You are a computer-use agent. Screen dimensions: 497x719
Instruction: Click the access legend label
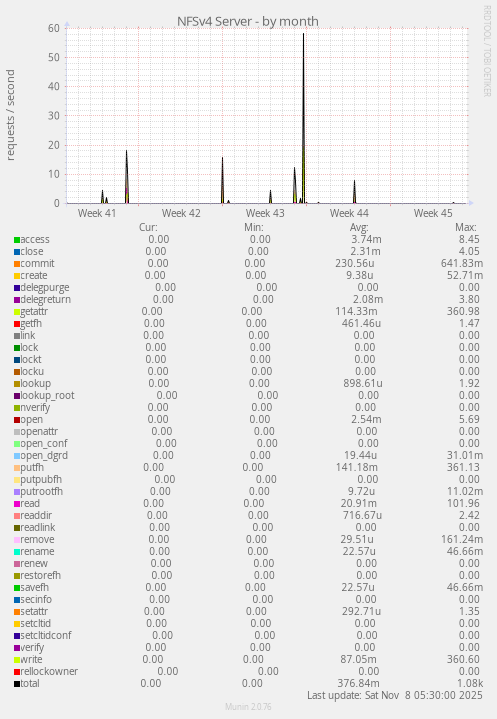[35, 239]
